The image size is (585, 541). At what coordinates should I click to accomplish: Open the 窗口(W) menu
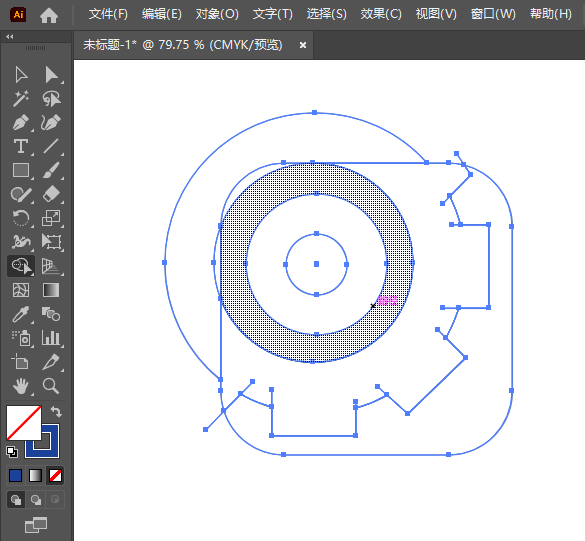(493, 14)
